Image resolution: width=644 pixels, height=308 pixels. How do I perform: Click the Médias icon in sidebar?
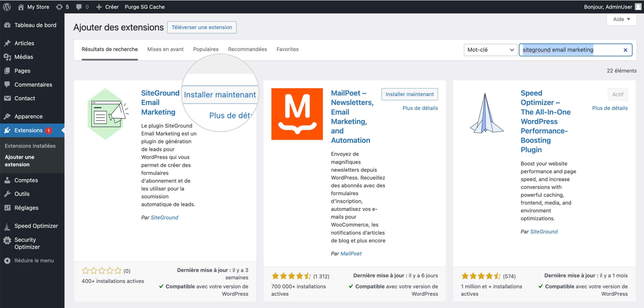click(x=7, y=57)
